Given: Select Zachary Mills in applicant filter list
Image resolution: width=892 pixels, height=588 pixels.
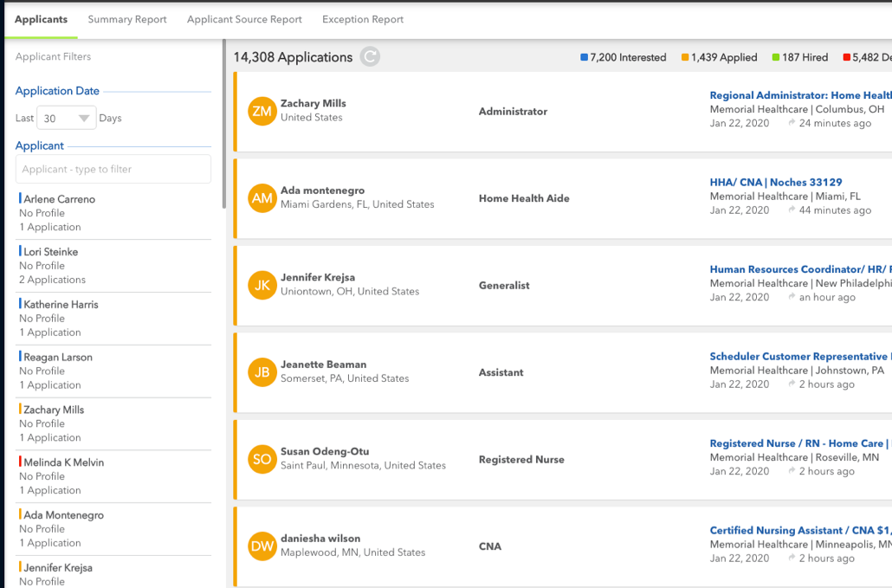Looking at the screenshot, I should pyautogui.click(x=113, y=423).
